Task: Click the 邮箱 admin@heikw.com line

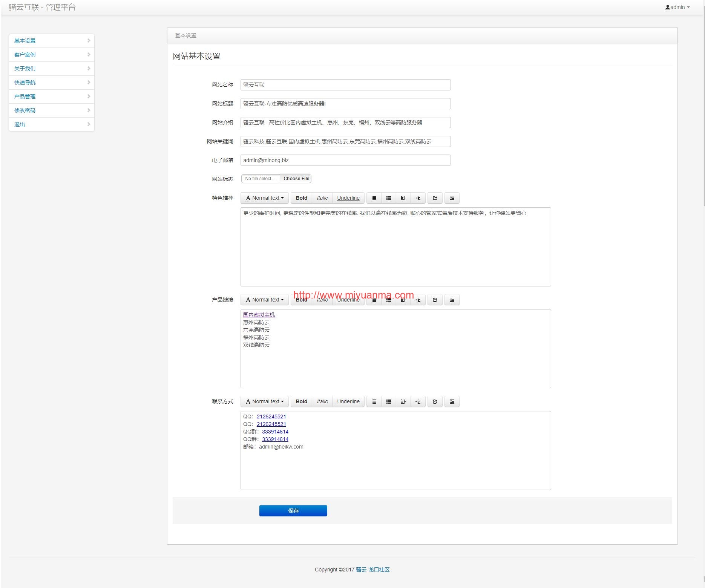Action: coord(273,447)
